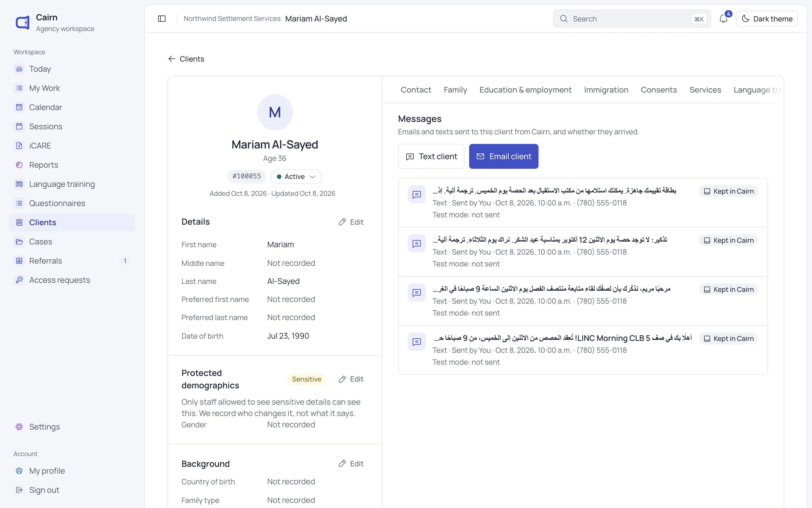Open the message mentioning 12 أكتوبر
812x508 pixels.
583,252
